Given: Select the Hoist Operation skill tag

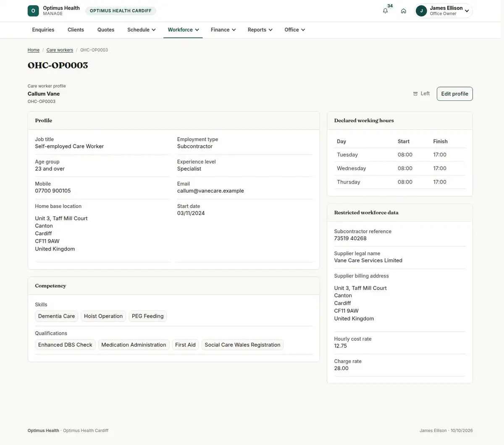Looking at the screenshot, I should click(103, 316).
